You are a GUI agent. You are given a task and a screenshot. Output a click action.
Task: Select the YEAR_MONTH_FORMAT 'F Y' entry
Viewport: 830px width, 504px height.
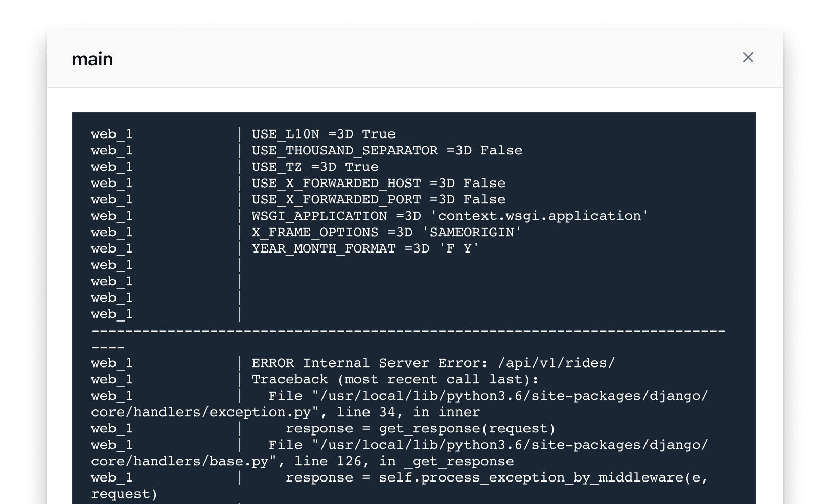point(365,248)
